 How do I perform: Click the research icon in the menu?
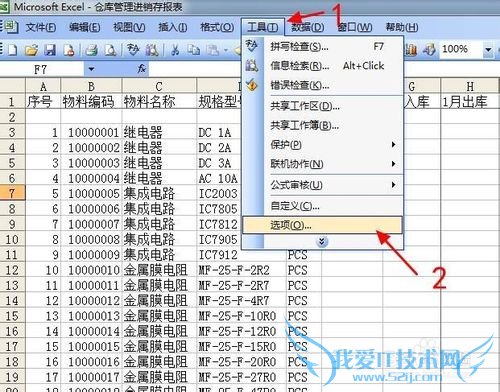(252, 65)
